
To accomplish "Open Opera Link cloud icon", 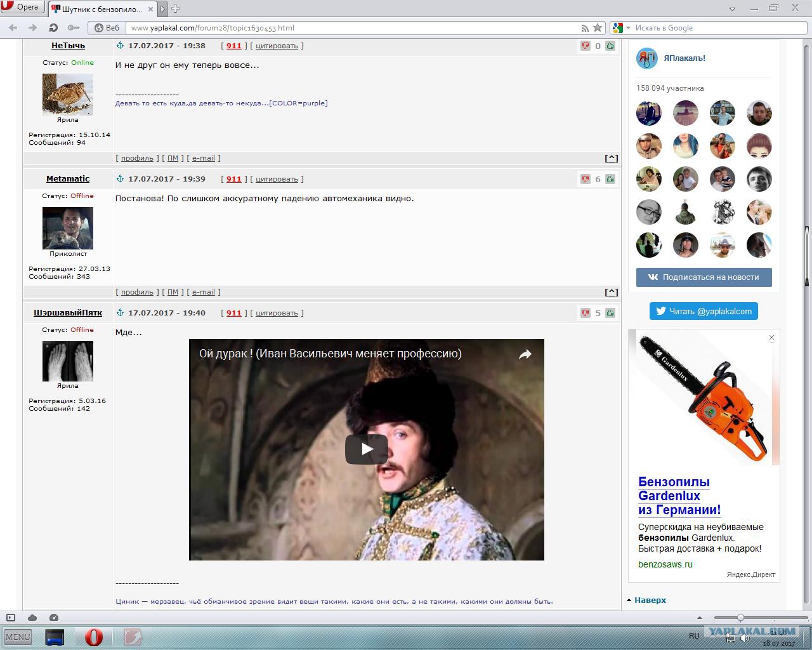I will (x=32, y=618).
